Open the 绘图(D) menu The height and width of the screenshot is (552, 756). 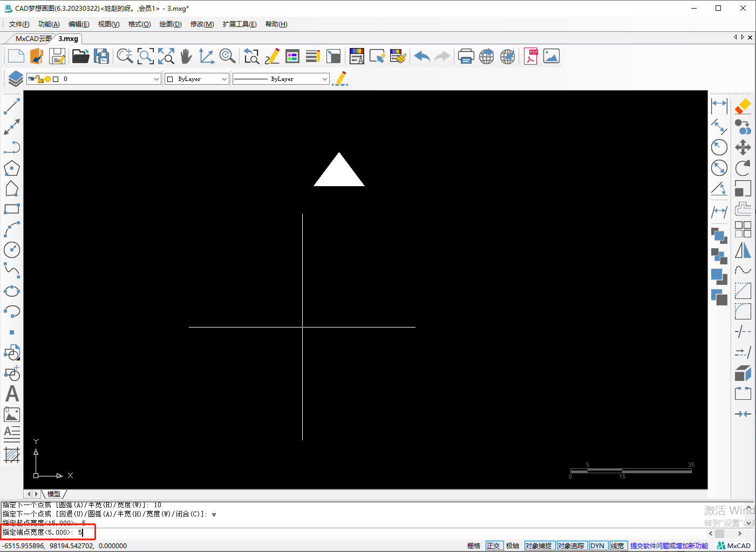pos(170,24)
